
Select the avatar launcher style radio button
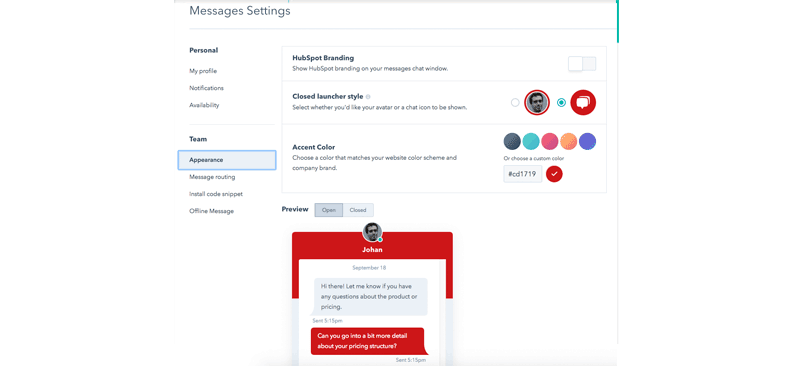515,103
